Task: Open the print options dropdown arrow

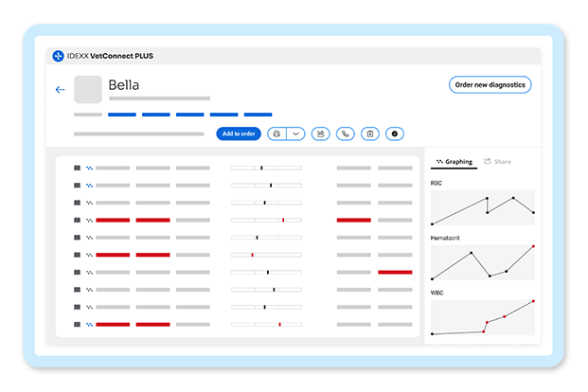Action: click(295, 134)
